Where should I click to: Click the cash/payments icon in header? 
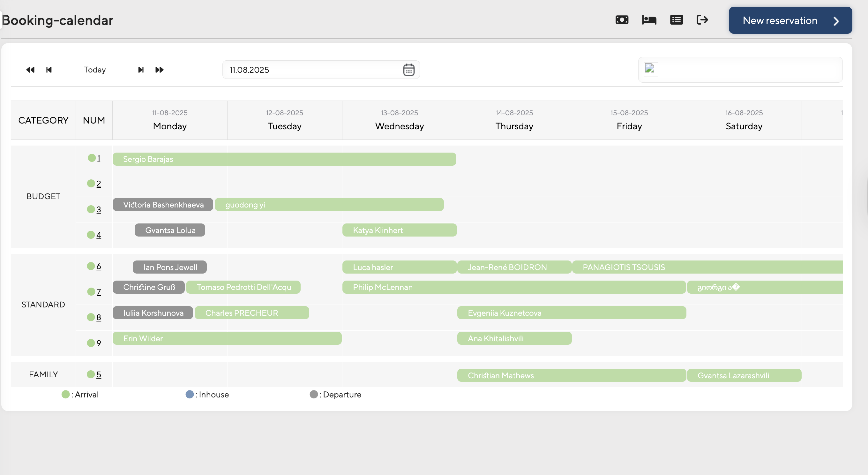point(622,20)
